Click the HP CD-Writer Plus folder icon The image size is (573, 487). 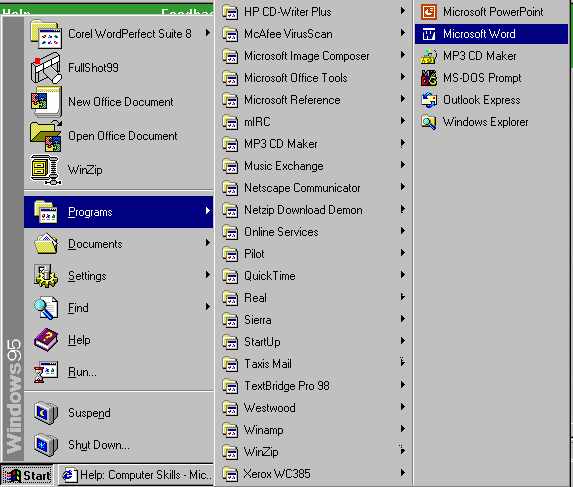[231, 12]
